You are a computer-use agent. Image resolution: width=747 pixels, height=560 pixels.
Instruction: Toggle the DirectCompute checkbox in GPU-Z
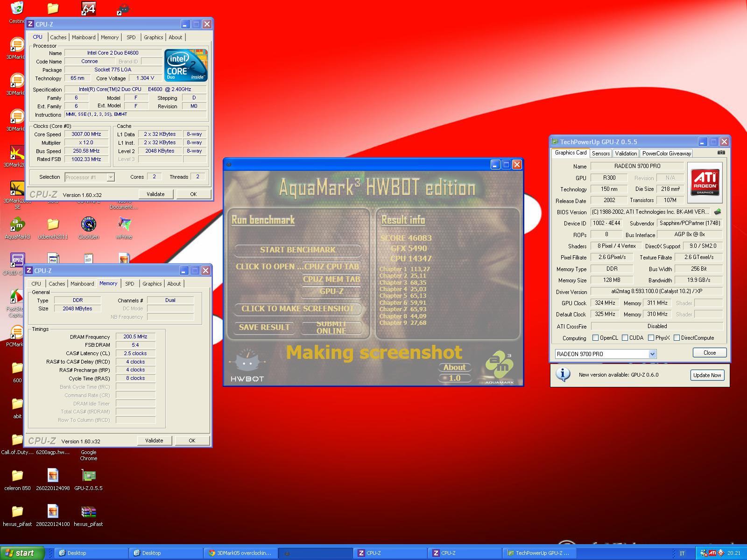point(677,338)
